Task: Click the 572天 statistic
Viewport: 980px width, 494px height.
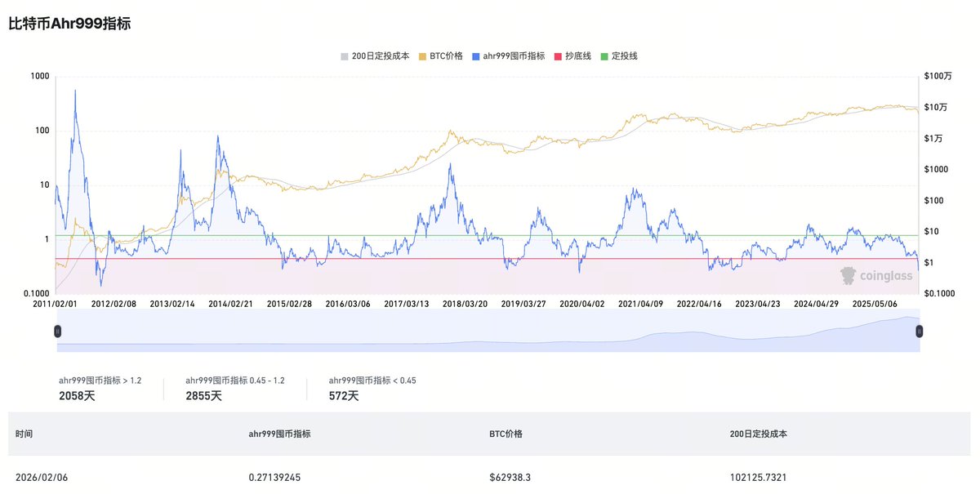Action: click(x=344, y=396)
